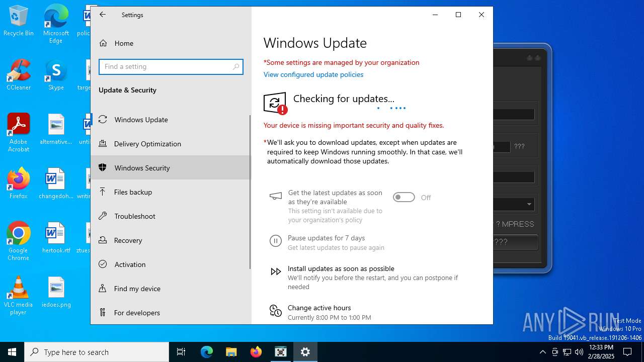Open Delivery Optimization settings

[170, 144]
